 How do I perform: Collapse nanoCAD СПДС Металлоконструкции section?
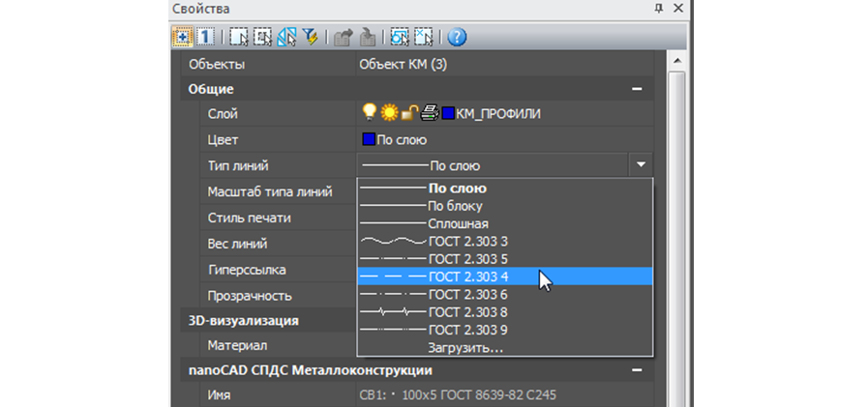pos(637,370)
